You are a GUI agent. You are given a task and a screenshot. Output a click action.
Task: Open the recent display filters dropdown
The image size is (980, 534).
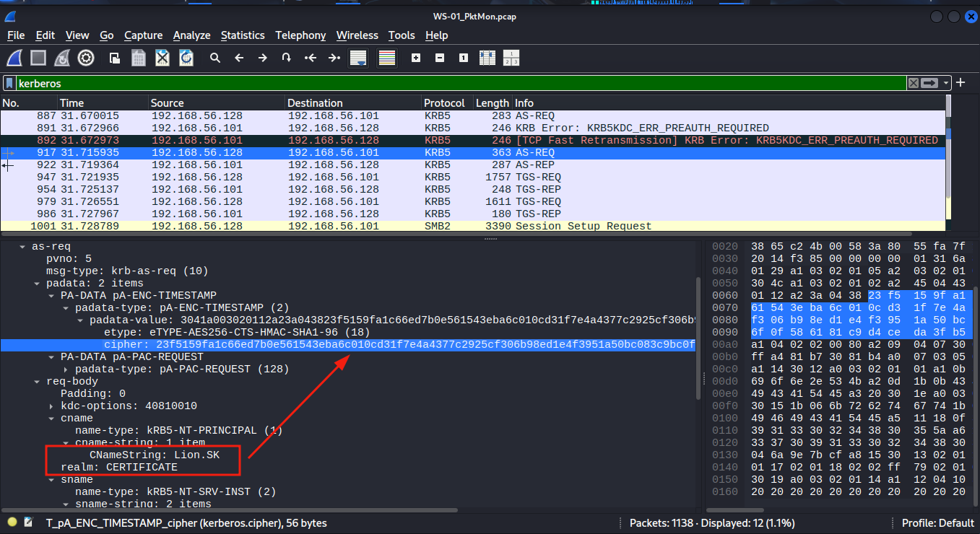[946, 83]
